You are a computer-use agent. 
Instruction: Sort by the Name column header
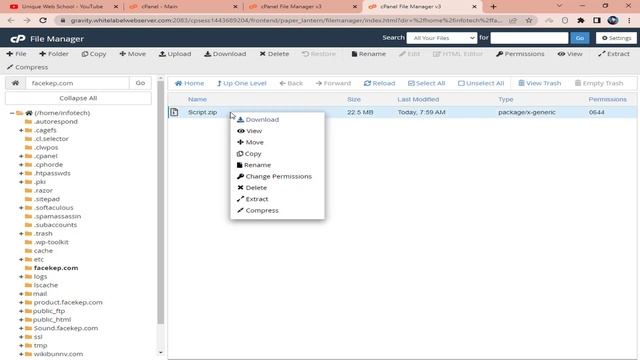197,99
